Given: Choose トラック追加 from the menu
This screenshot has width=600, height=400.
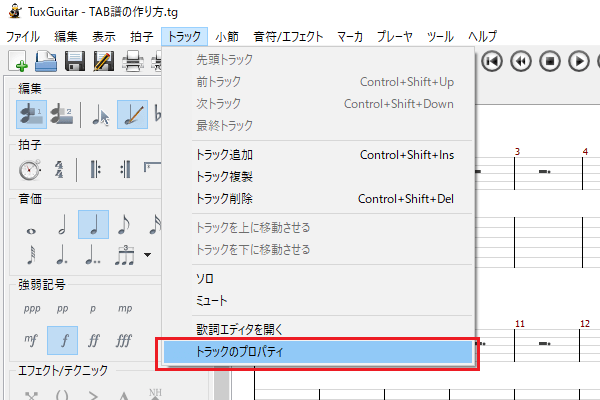Looking at the screenshot, I should 318,155.
